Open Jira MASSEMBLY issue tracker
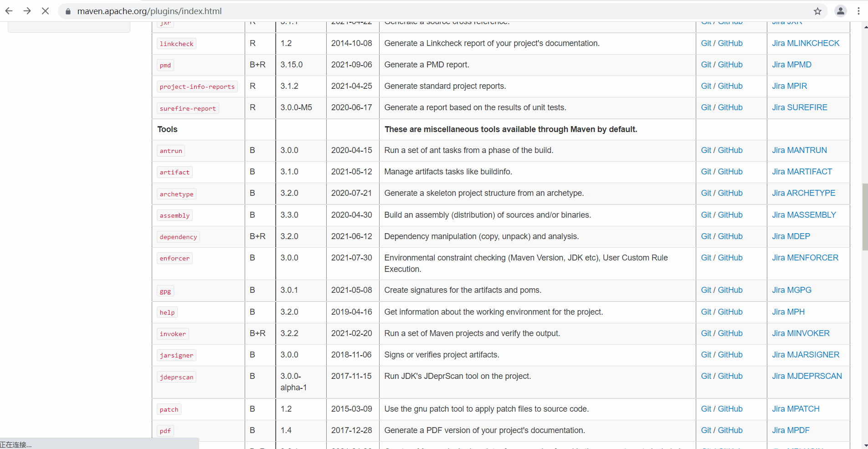Image resolution: width=868 pixels, height=449 pixels. pos(804,215)
